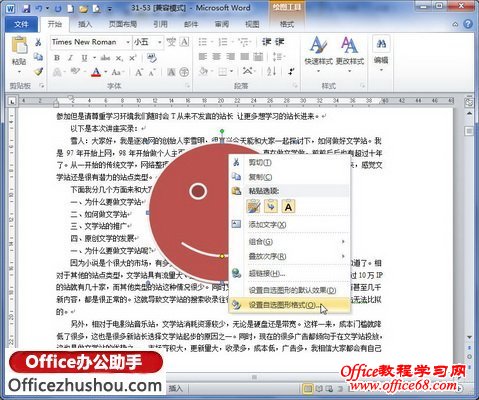Expand 叠放次序(R) Order submenu

(x=289, y=256)
